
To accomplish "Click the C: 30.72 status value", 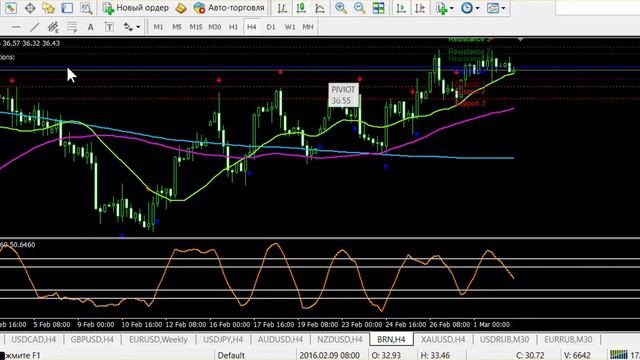I will pos(530,355).
